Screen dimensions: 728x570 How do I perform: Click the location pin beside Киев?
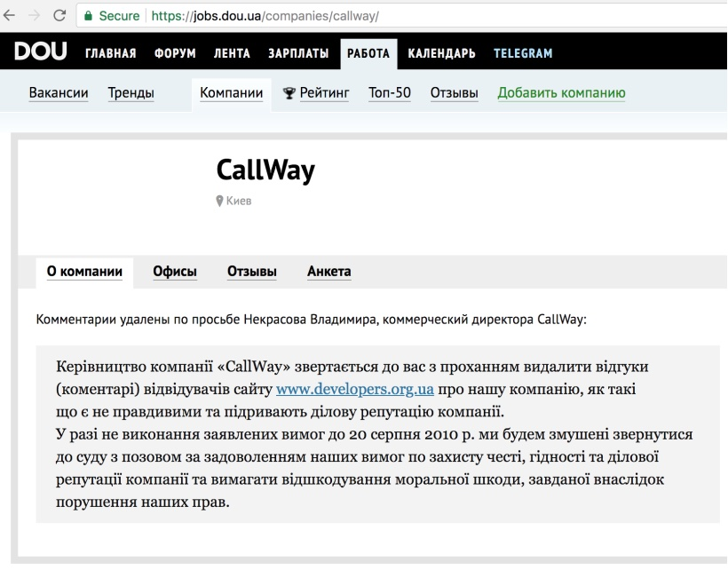point(221,202)
